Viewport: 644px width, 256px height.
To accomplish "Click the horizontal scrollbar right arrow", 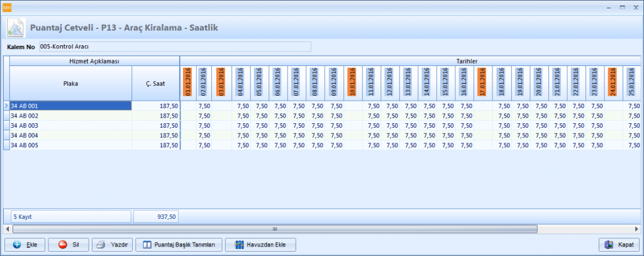I will 638,229.
